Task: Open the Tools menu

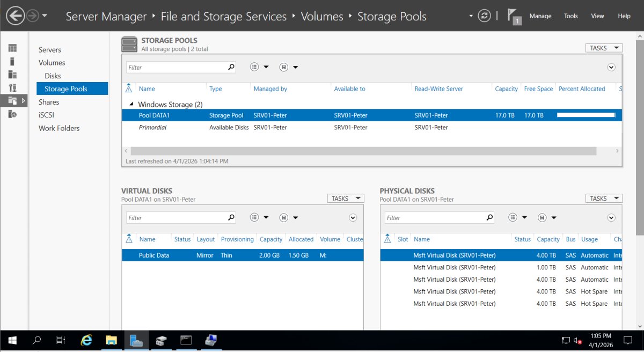Action: [570, 16]
